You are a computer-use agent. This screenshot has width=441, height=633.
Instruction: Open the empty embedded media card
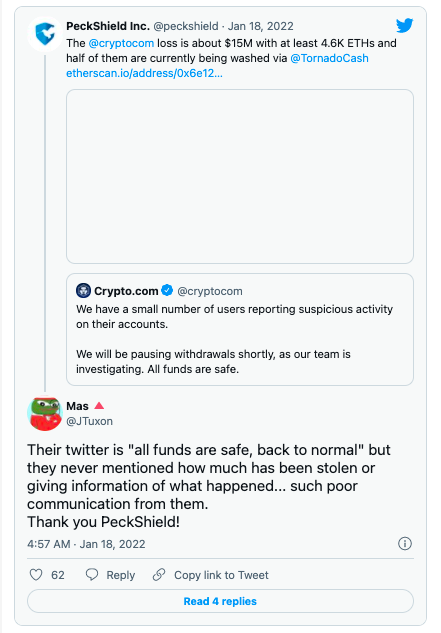[240, 176]
